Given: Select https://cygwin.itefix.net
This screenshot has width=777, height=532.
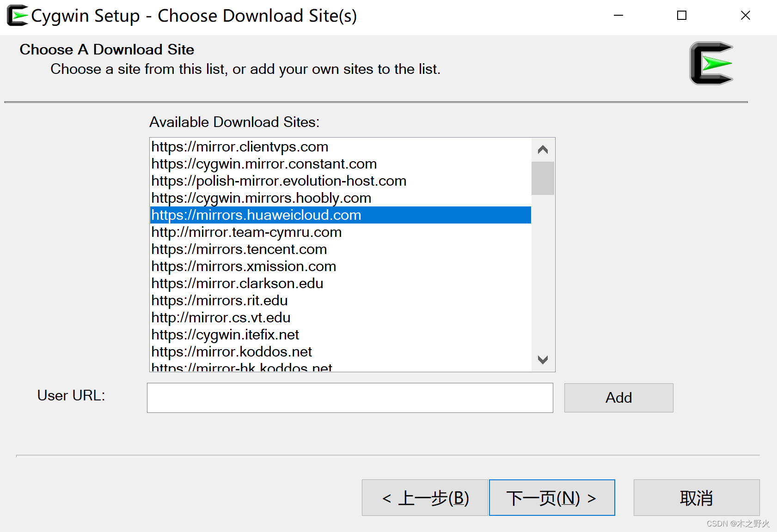Looking at the screenshot, I should click(x=341, y=335).
